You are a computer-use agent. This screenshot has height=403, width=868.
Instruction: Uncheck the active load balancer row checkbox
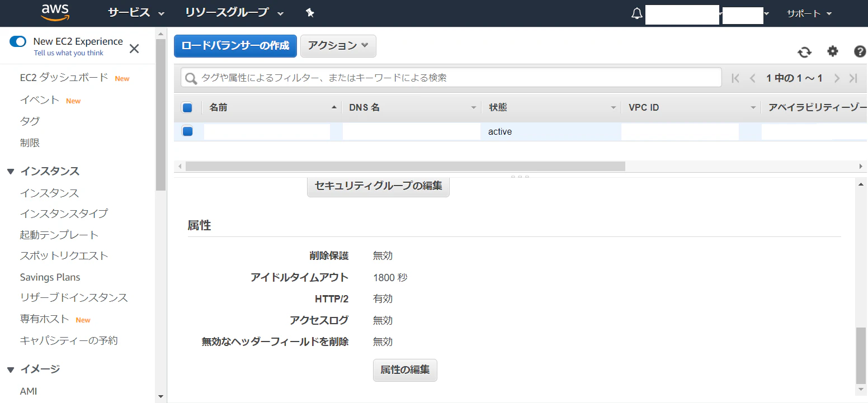click(x=187, y=131)
